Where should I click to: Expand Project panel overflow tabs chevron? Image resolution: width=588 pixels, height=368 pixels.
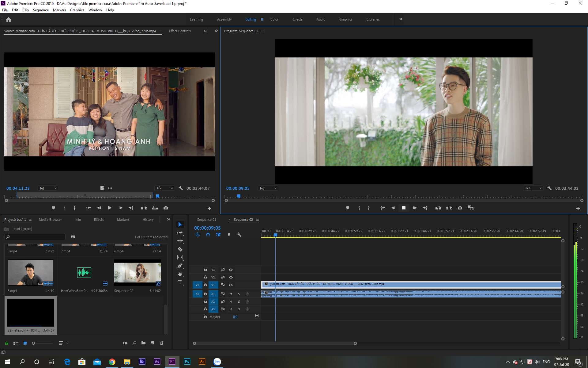(x=168, y=220)
